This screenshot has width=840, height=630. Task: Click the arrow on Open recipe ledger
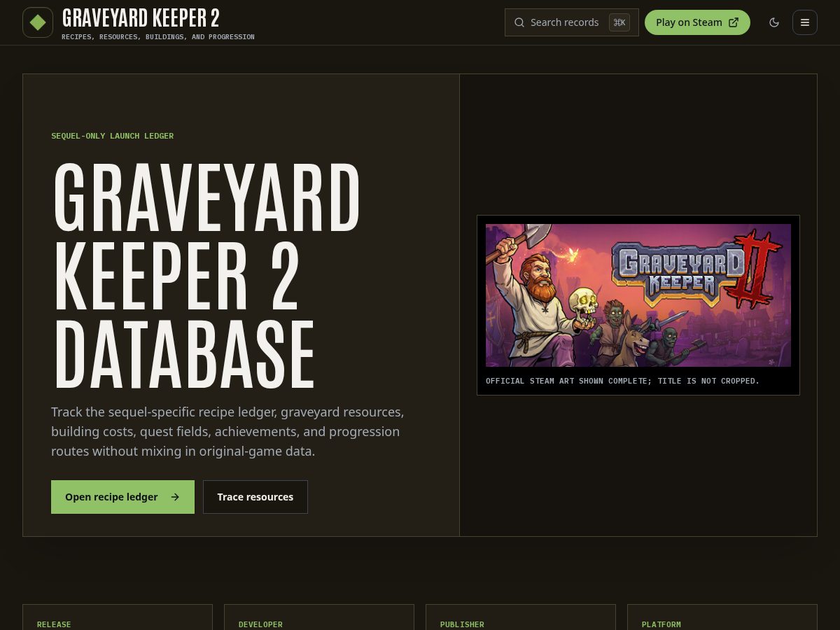click(x=175, y=497)
